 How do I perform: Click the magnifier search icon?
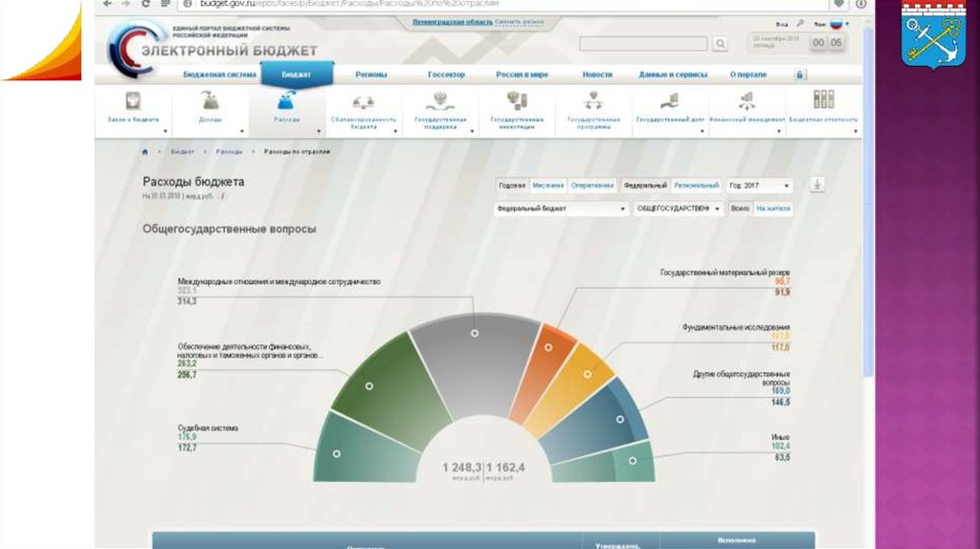click(720, 44)
